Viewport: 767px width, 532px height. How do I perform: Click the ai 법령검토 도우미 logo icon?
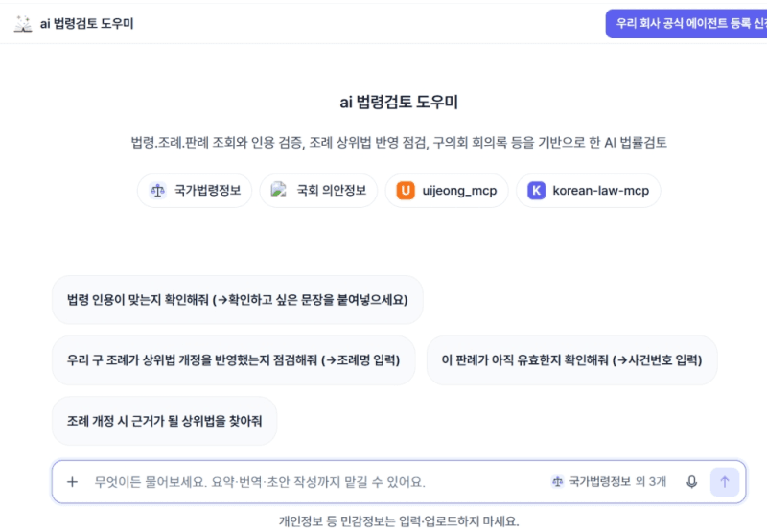click(x=22, y=23)
